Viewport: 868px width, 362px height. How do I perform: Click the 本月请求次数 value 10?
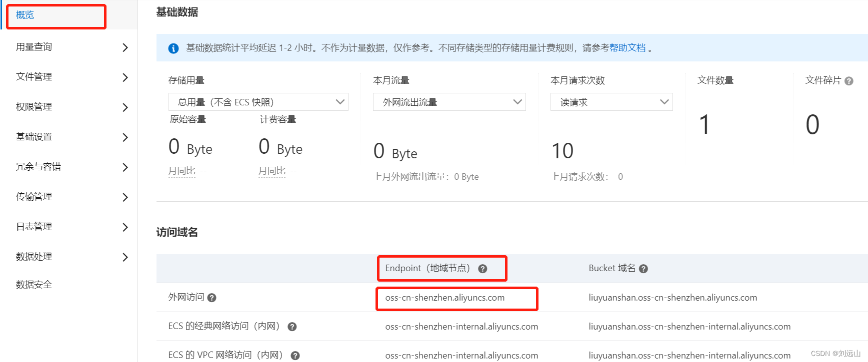(562, 151)
